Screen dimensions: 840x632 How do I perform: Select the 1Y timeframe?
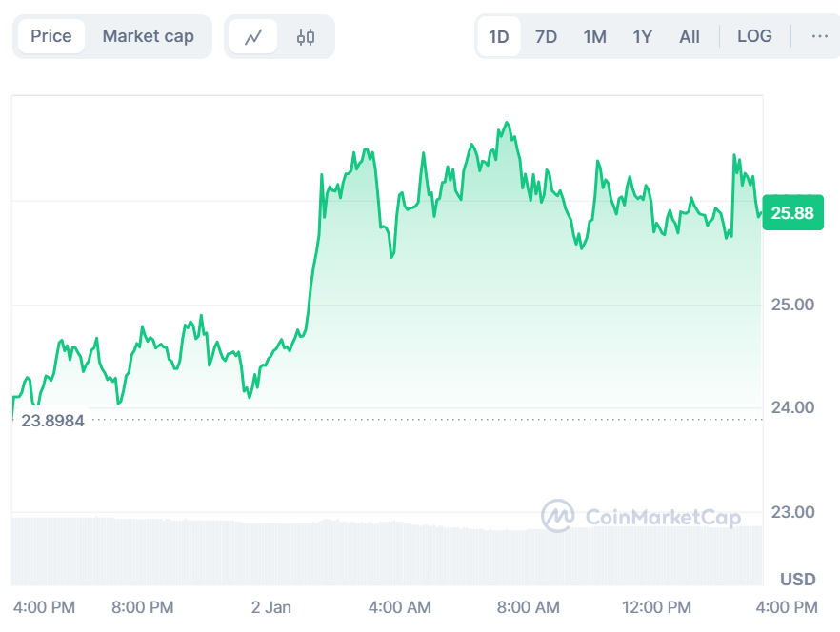click(x=641, y=35)
